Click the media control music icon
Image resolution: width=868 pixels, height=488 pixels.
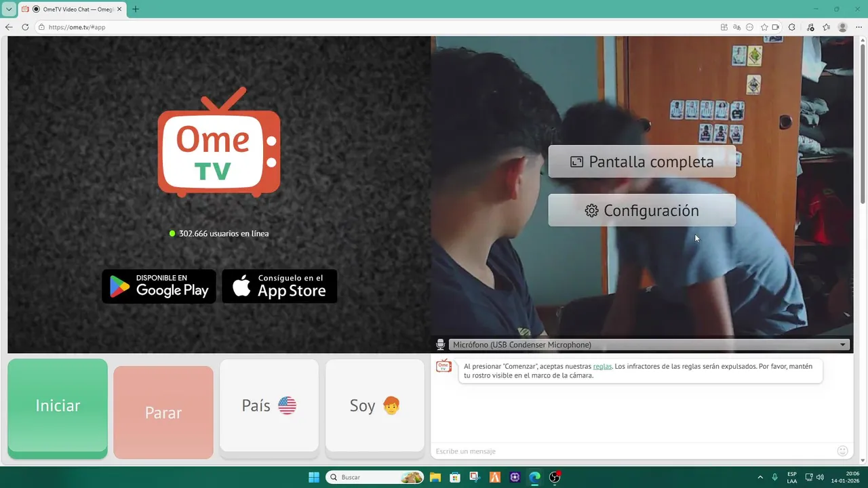(810, 27)
